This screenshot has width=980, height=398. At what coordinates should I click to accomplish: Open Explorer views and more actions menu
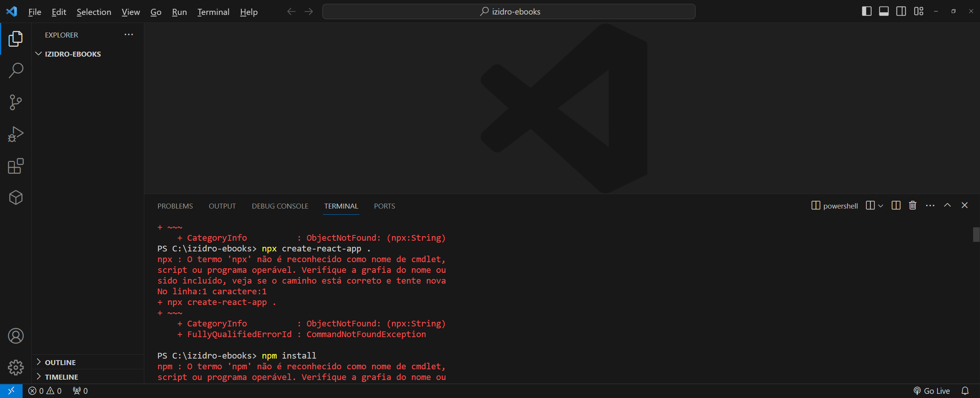129,35
